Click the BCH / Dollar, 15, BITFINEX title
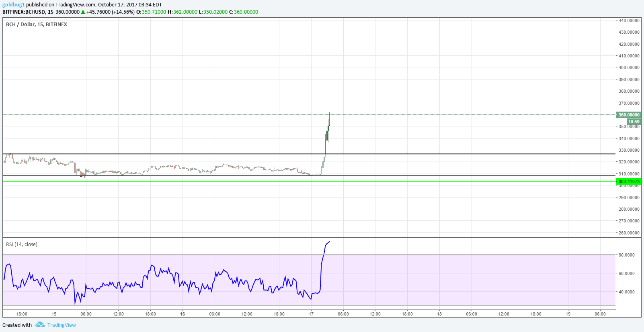Screen dimensions: 644x332 pyautogui.click(x=37, y=24)
